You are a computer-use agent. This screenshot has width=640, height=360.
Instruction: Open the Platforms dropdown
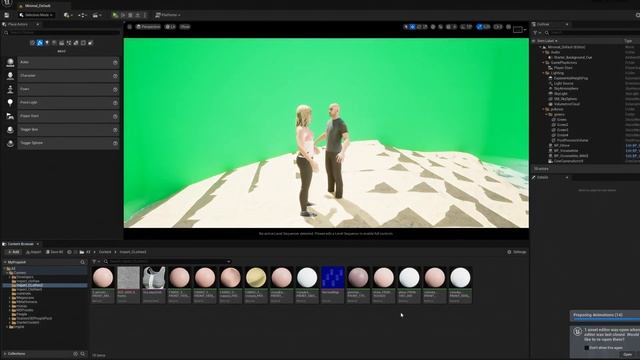coord(168,15)
